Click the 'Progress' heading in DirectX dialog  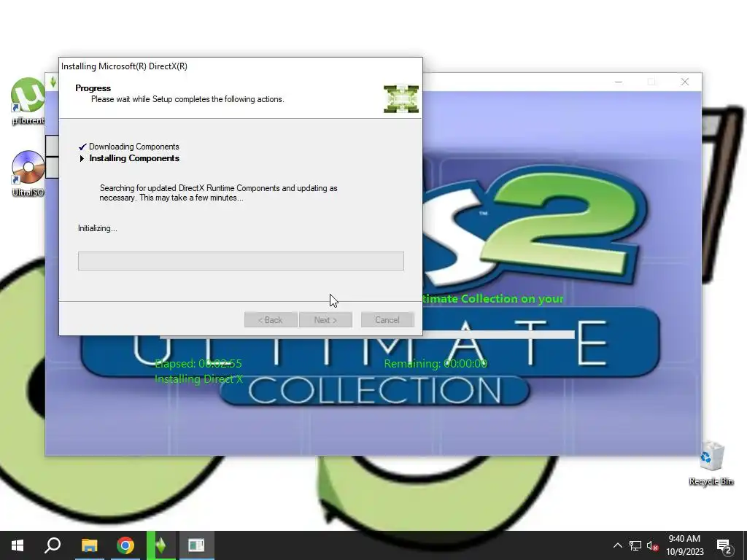coord(93,88)
